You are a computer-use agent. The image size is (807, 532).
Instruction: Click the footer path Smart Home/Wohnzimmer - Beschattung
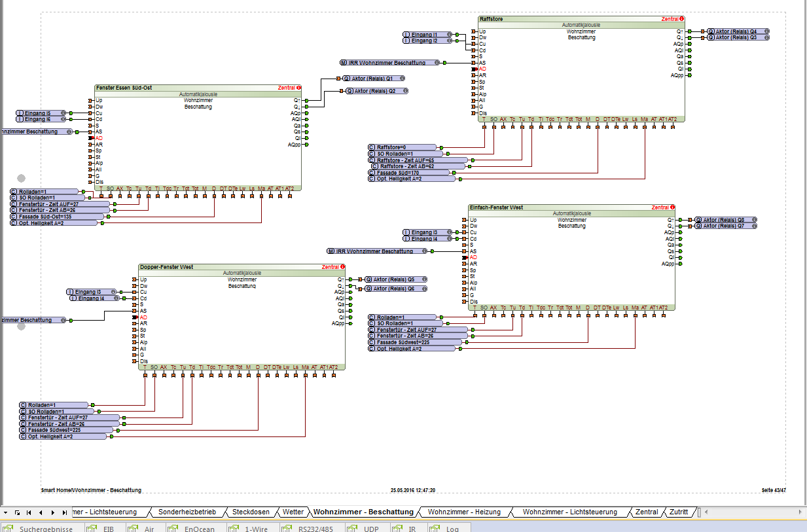(91, 489)
